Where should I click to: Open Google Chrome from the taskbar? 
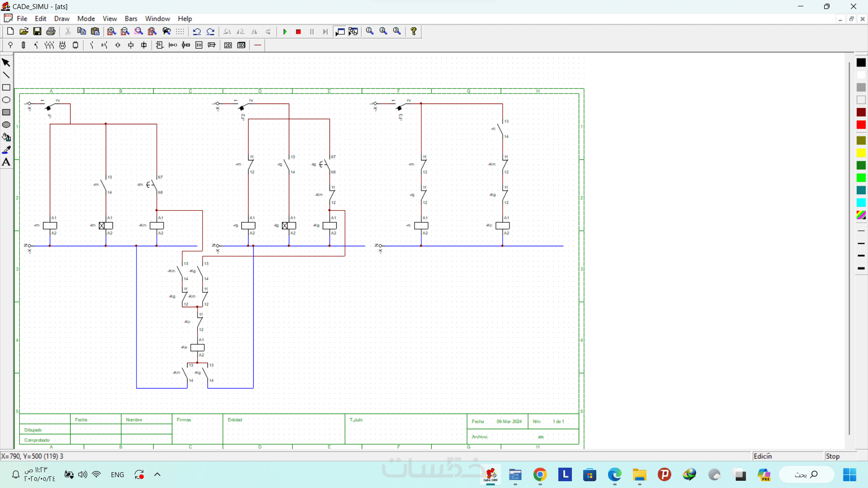pyautogui.click(x=540, y=474)
